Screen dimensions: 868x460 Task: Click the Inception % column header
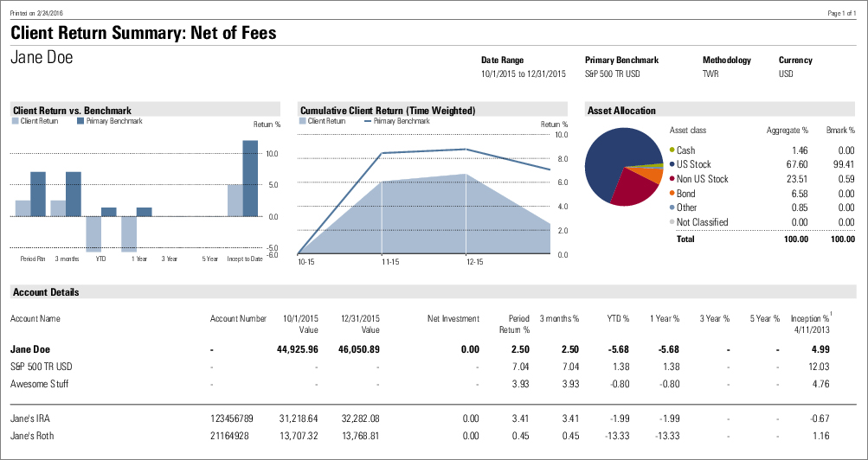[x=810, y=324]
